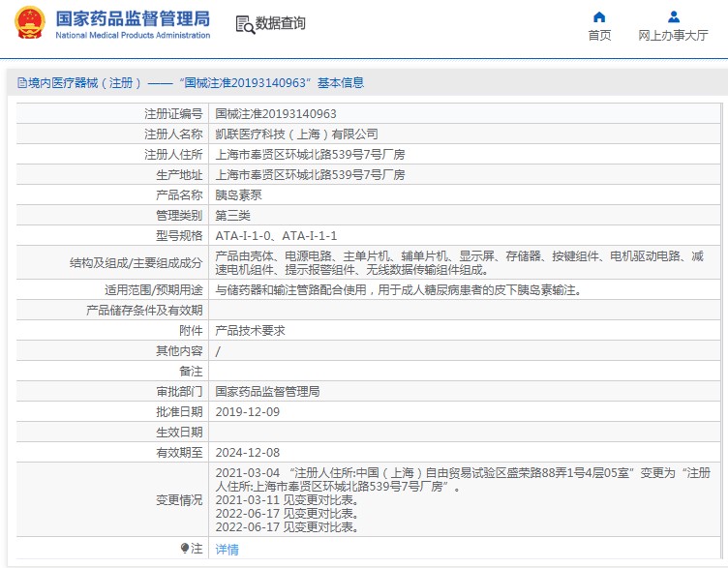Click product name 胰岛素泵

tap(239, 194)
